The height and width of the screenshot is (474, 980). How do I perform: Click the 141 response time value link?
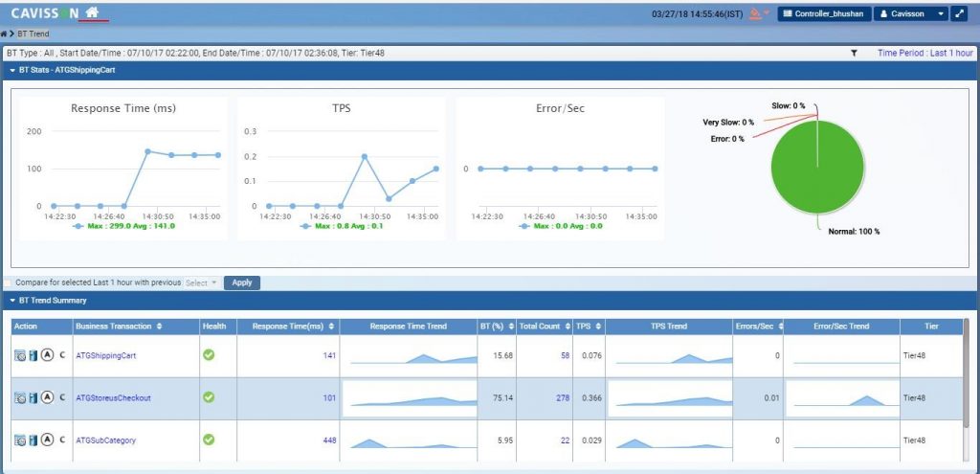click(329, 355)
